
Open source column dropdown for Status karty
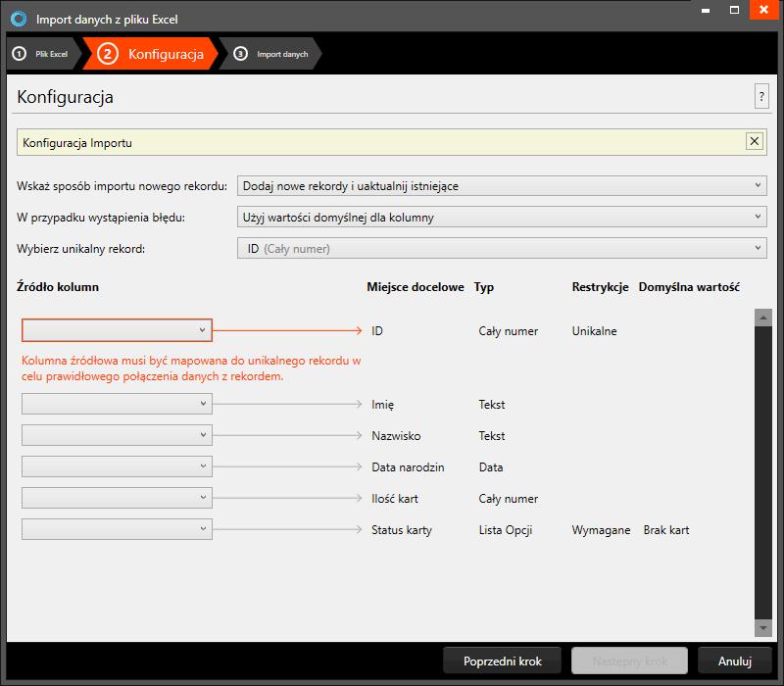click(117, 529)
